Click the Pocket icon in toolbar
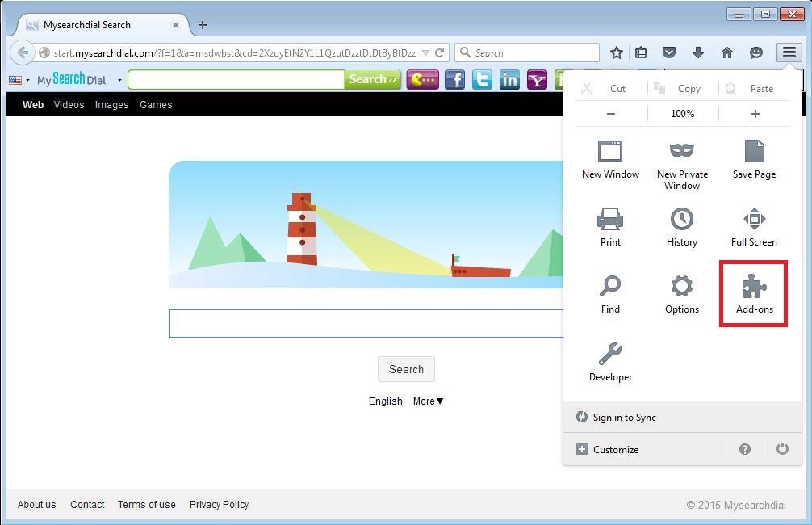This screenshot has width=812, height=525. [x=669, y=52]
